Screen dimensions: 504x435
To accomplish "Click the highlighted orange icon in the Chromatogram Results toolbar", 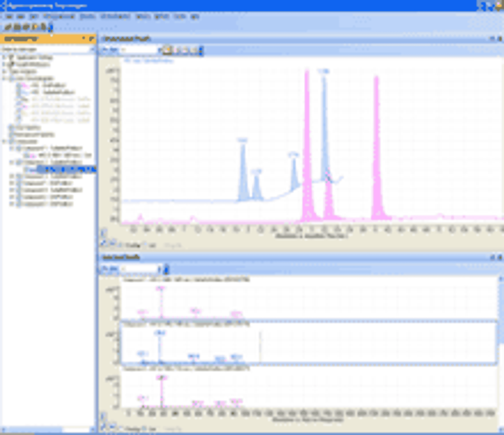I will pyautogui.click(x=167, y=50).
